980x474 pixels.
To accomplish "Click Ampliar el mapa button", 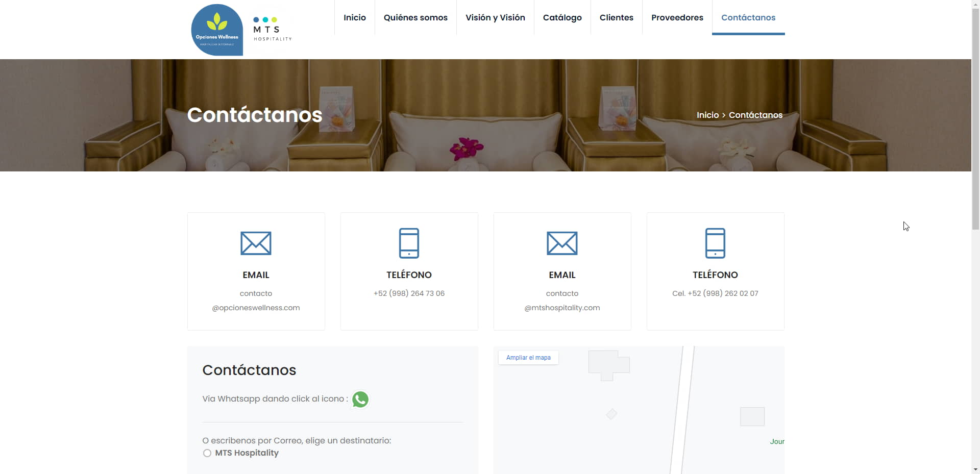I will [x=528, y=358].
